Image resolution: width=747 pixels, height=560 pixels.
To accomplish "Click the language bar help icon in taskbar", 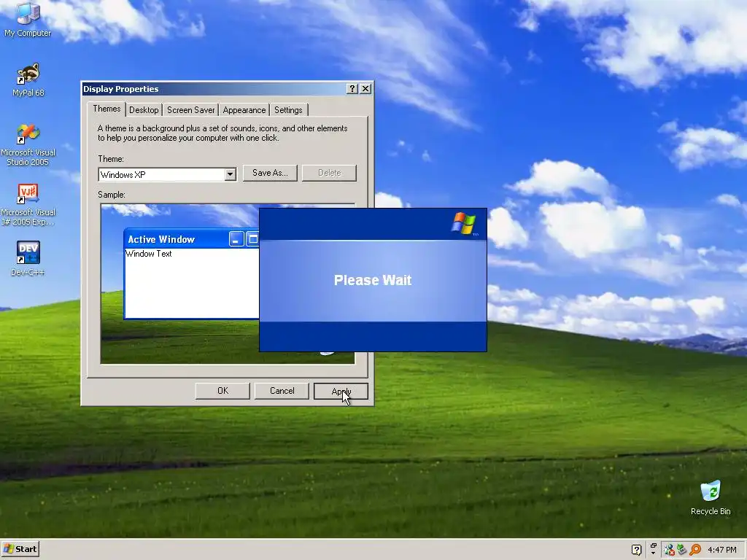I will click(636, 550).
